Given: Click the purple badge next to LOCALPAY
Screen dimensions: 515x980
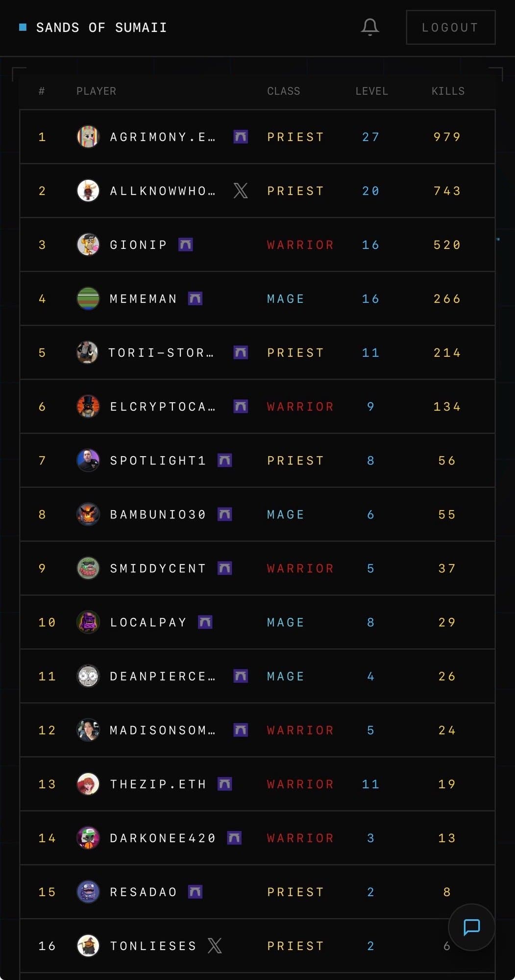Looking at the screenshot, I should point(205,622).
